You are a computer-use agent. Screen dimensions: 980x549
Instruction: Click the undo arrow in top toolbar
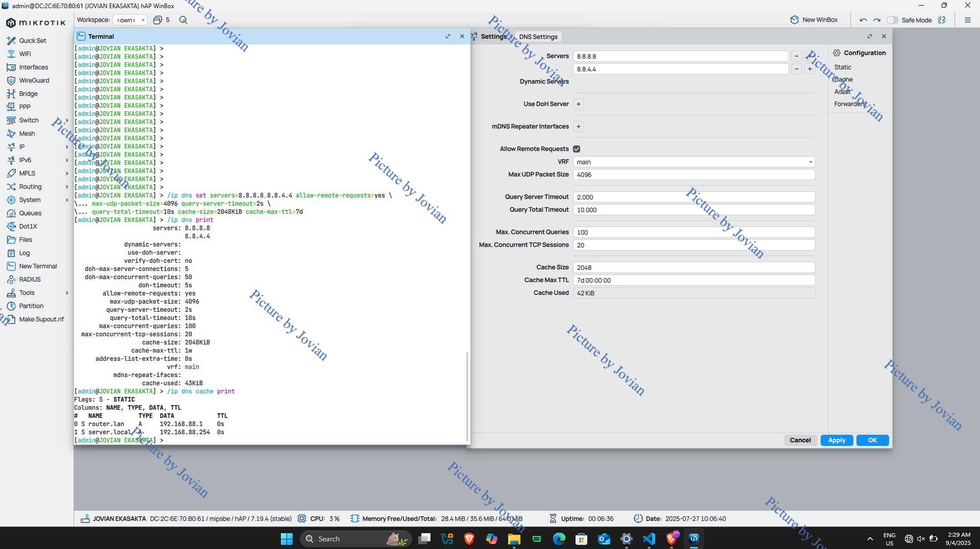[x=863, y=20]
